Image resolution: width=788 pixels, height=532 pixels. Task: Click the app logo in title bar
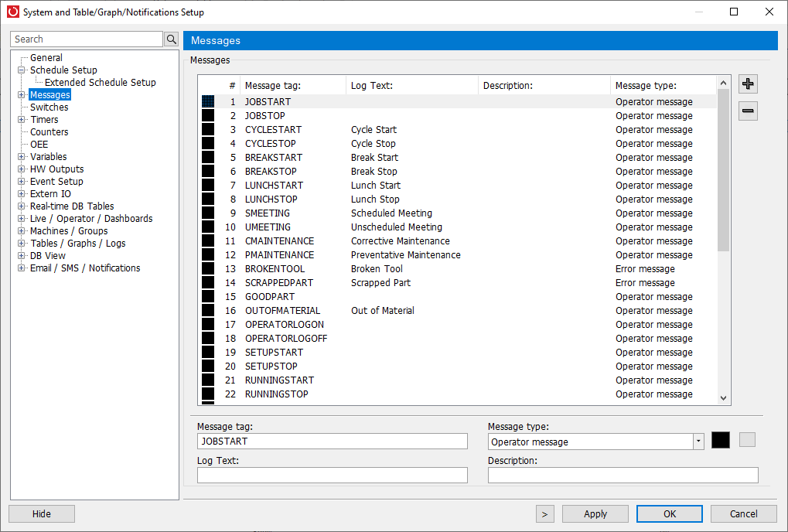[x=13, y=12]
